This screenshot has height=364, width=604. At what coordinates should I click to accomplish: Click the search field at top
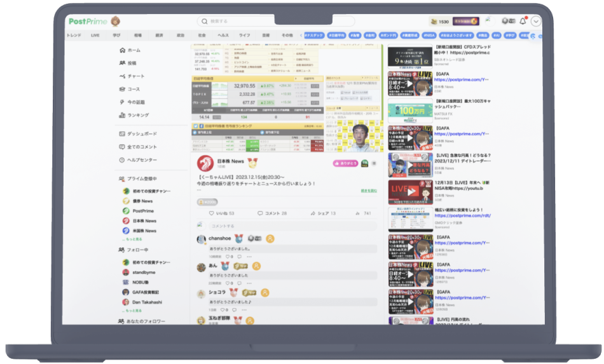[276, 21]
